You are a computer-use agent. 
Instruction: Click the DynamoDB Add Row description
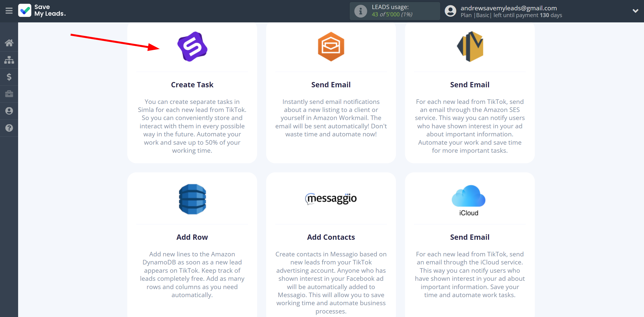(x=192, y=274)
